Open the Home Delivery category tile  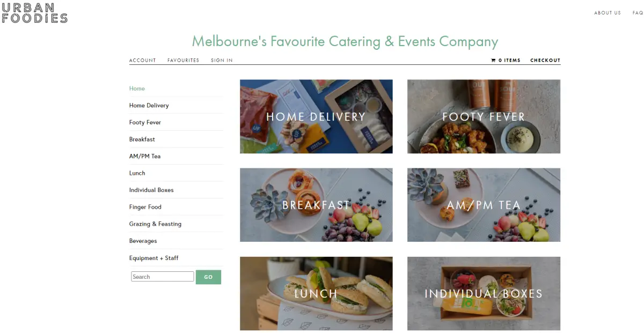pyautogui.click(x=316, y=116)
